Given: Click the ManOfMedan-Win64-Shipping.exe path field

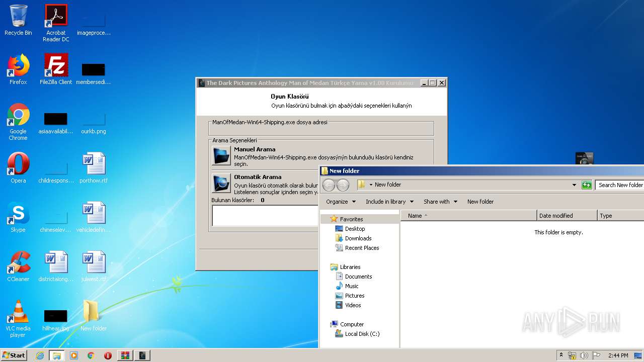Looking at the screenshot, I should pyautogui.click(x=321, y=128).
